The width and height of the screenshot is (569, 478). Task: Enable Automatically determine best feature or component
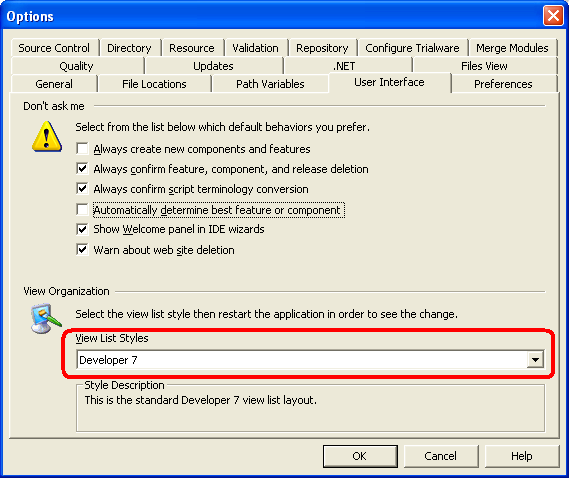point(82,209)
